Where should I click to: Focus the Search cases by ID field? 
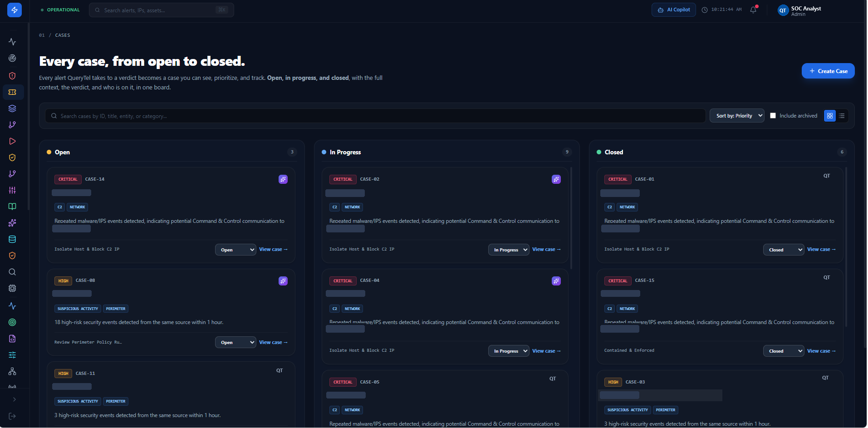click(x=375, y=116)
